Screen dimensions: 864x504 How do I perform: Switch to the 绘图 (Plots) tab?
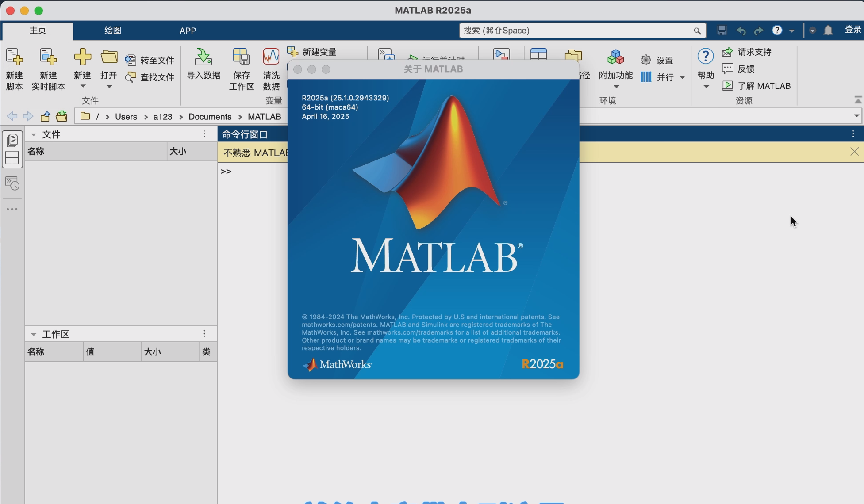pyautogui.click(x=112, y=31)
